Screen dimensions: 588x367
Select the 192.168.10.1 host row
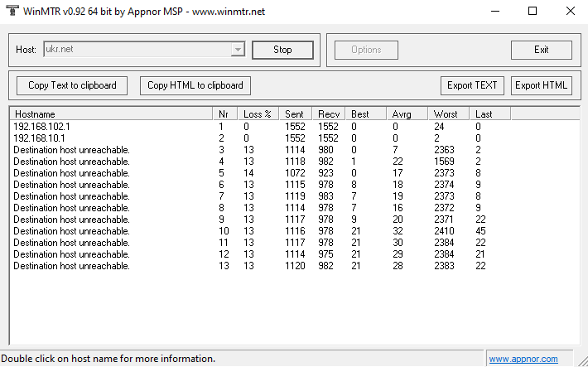[40, 138]
